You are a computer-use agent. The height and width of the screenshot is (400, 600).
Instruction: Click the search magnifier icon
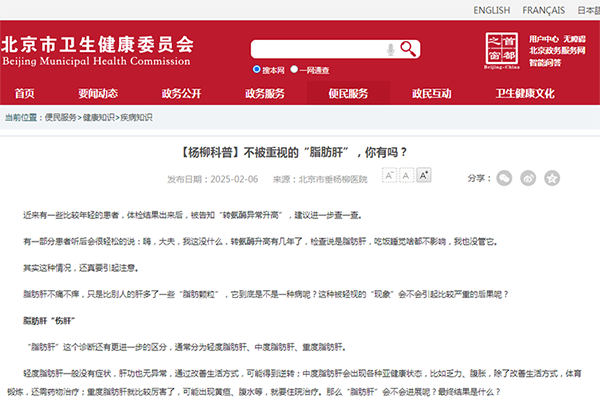[x=408, y=49]
